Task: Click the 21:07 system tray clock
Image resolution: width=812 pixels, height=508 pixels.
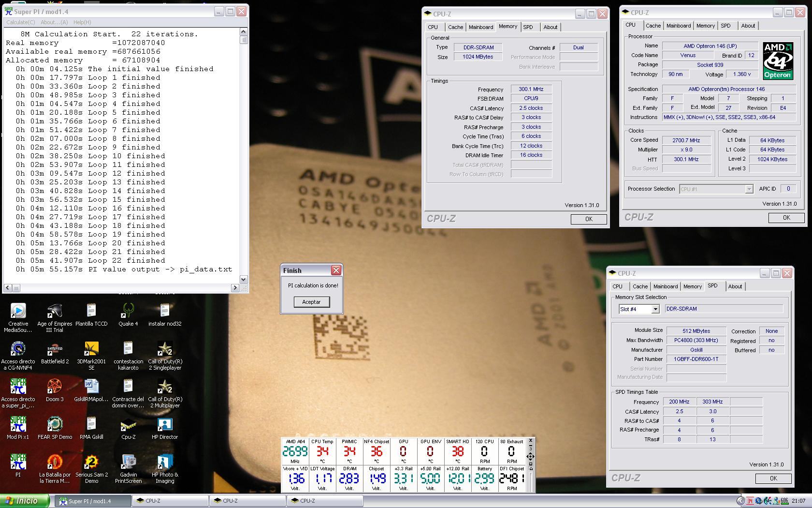Action: [798, 501]
